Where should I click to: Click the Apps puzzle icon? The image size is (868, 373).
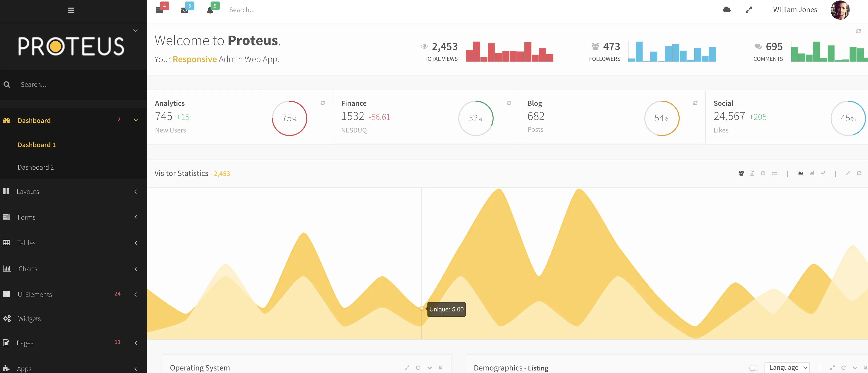point(6,368)
